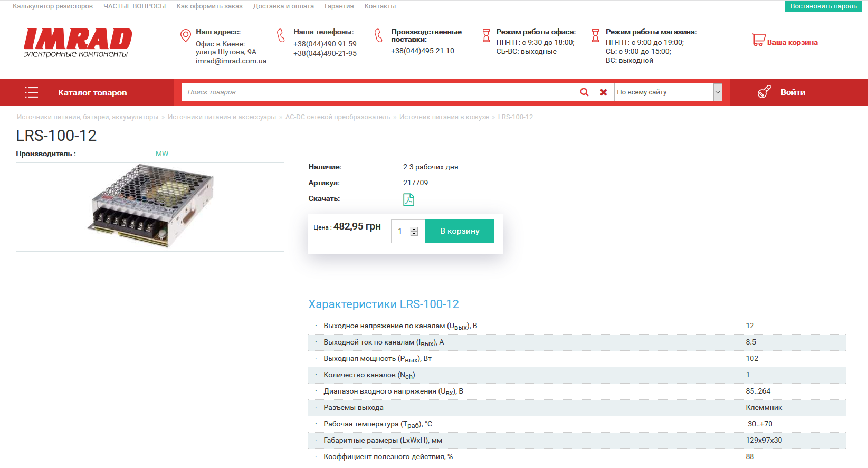
Task: Click the Востановить пароль button
Action: tap(824, 6)
